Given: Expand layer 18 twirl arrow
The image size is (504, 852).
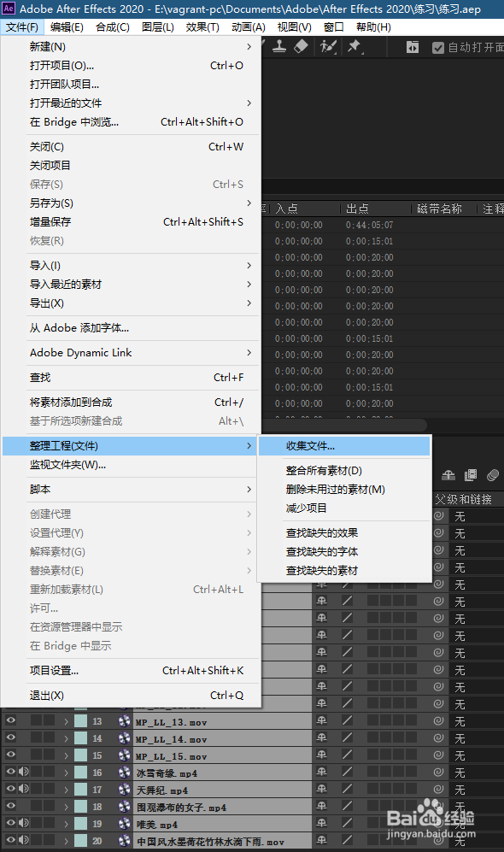Looking at the screenshot, I should tap(67, 807).
